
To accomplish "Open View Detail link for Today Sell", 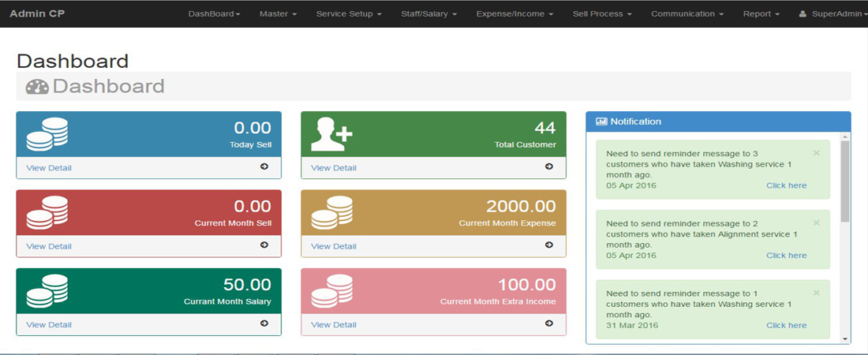I will point(49,168).
